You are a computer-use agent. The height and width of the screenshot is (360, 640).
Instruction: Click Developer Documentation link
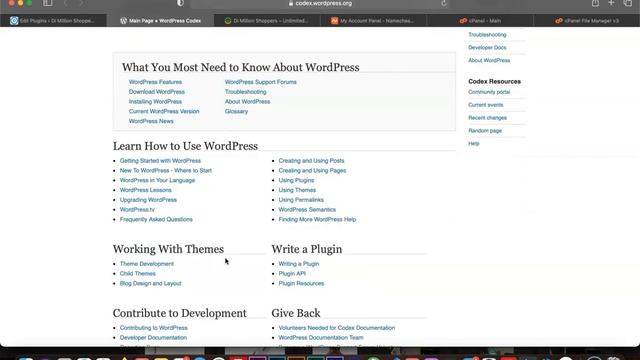[x=153, y=338]
